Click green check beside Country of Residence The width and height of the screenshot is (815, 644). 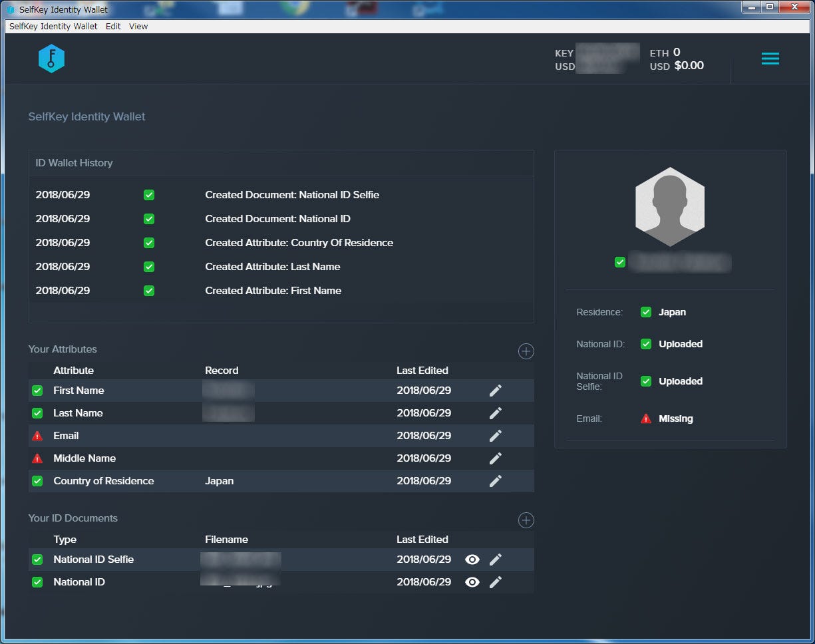click(37, 481)
